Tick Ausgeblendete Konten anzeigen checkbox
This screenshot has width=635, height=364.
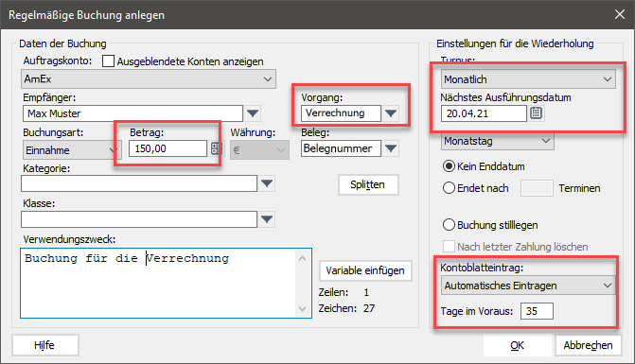108,61
